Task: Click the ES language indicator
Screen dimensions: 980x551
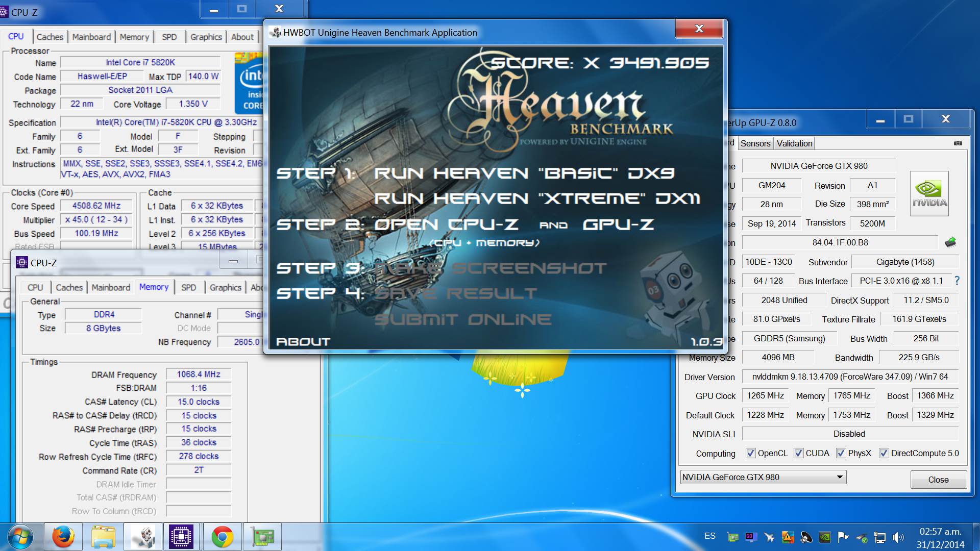Action: [x=710, y=536]
